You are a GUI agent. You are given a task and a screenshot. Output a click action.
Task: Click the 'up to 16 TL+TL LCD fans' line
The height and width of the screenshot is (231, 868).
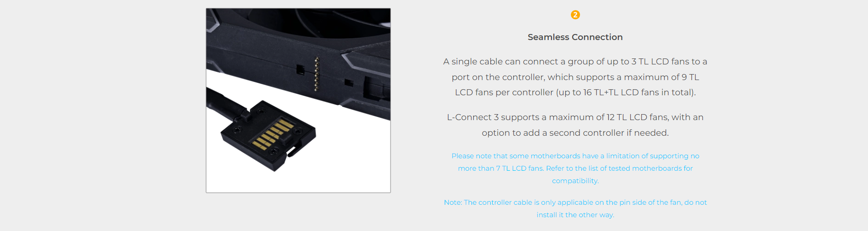point(575,92)
